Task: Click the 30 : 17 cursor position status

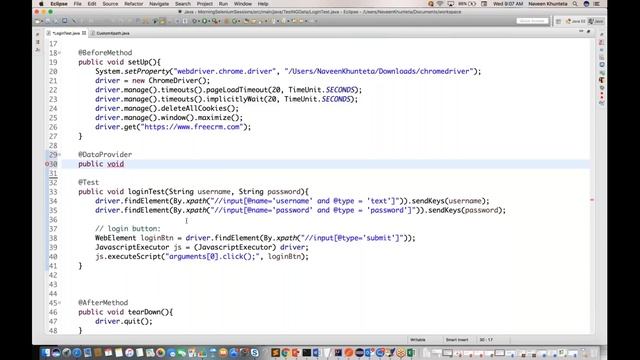Action: tap(486, 340)
